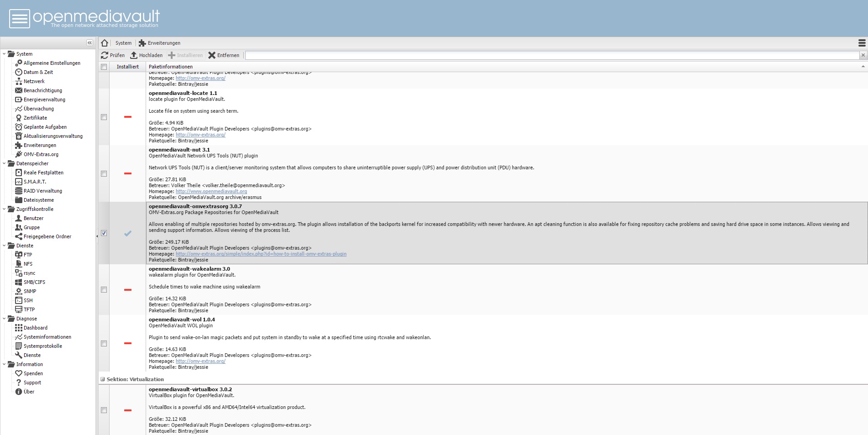Open Über under Information

[x=29, y=392]
